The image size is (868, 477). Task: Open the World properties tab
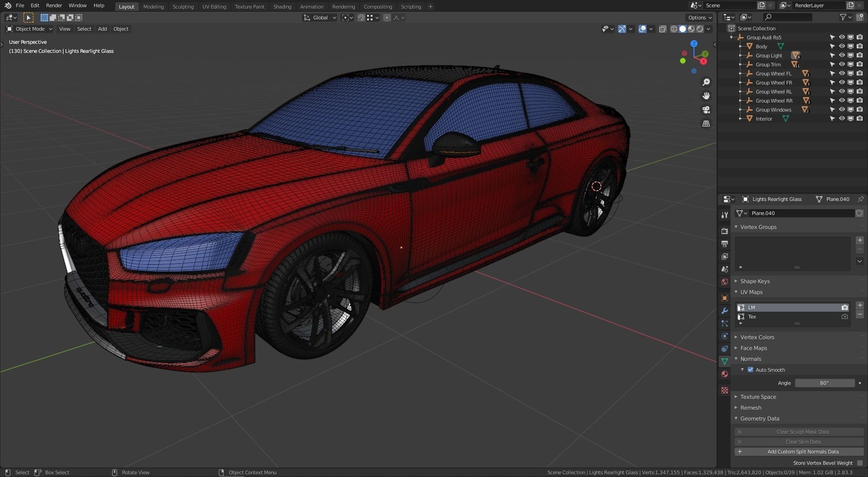pyautogui.click(x=725, y=282)
